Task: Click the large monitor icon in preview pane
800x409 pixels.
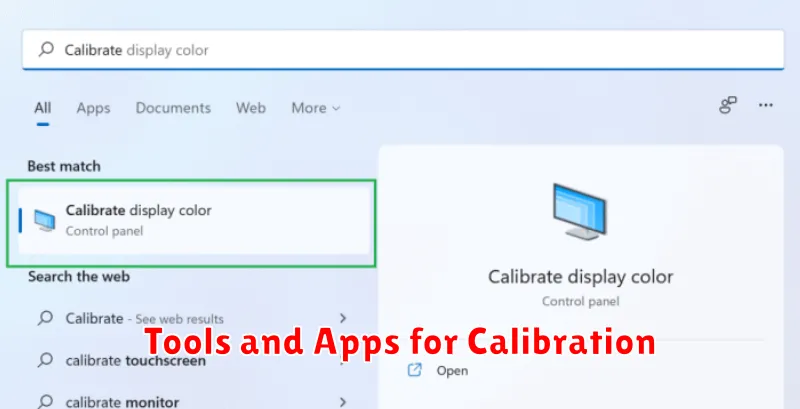Action: click(x=580, y=212)
